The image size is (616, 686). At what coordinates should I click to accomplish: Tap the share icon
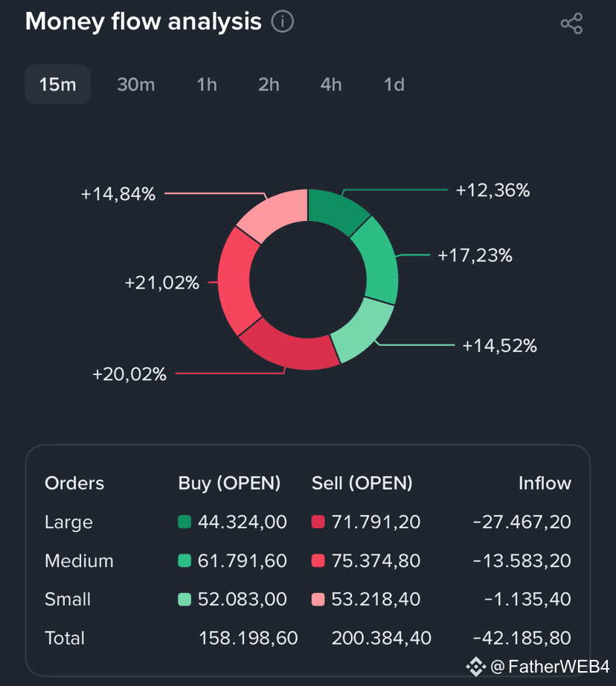[x=571, y=23]
